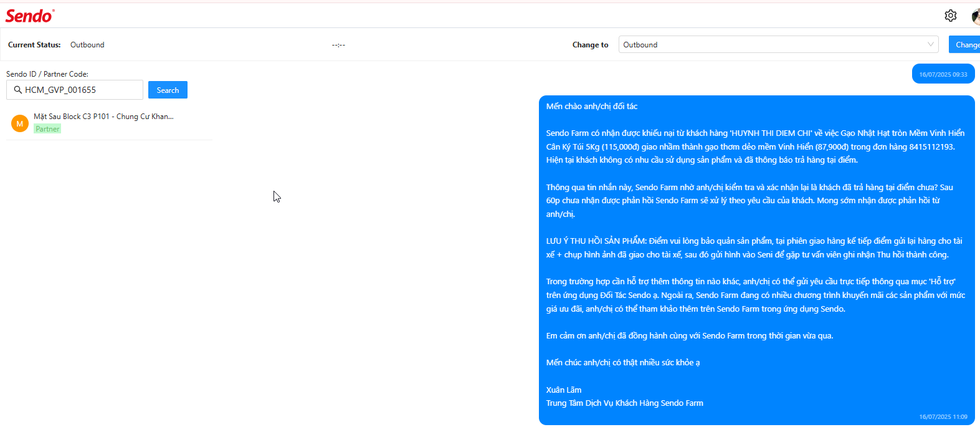The width and height of the screenshot is (980, 432).
Task: Click the 16/07/2025 09:33 message bubble
Action: point(943,74)
